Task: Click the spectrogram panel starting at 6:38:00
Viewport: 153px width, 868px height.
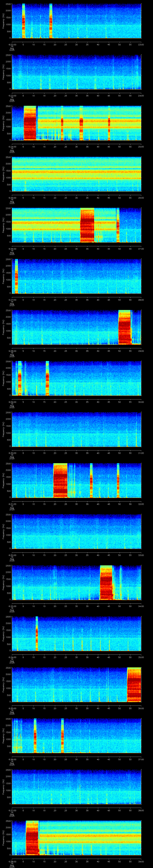Action: (76, 838)
